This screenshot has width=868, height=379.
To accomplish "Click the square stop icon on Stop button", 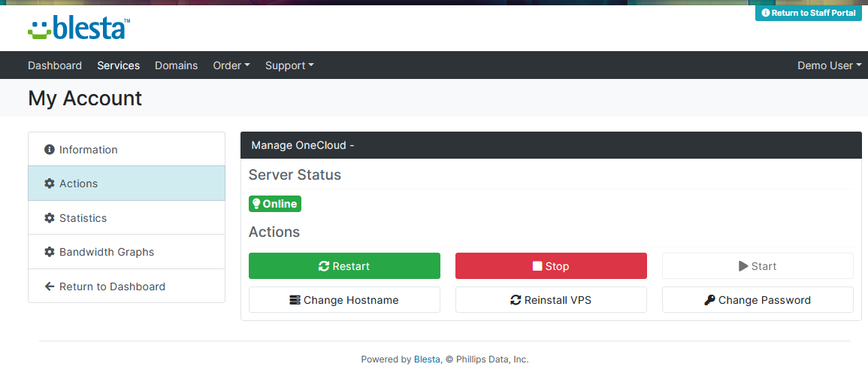I will click(537, 266).
